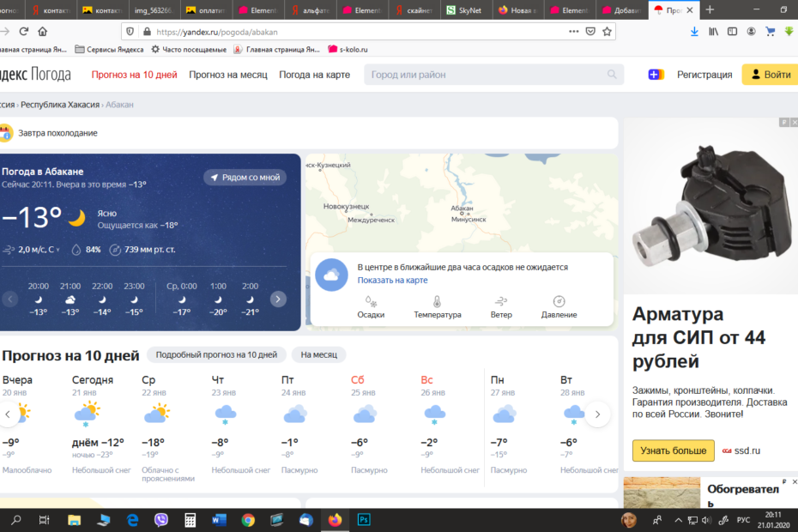This screenshot has width=798, height=532.
Task: Open the Сервисы Яндекса bookmarks folder
Action: (x=110, y=50)
